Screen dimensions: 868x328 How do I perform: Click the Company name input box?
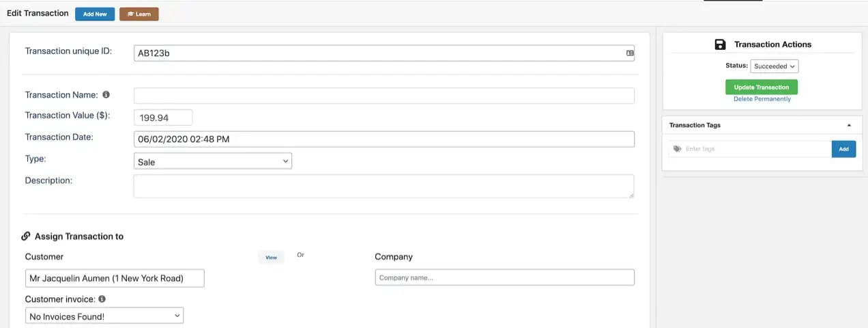(504, 277)
